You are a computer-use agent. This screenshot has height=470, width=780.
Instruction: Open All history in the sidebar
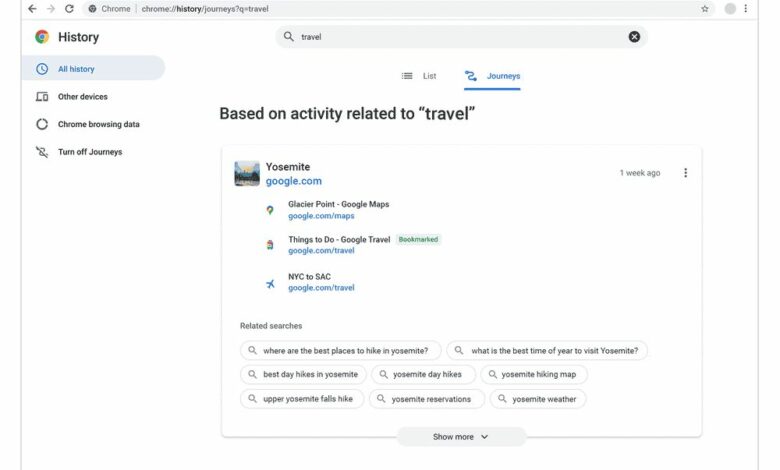click(x=75, y=69)
